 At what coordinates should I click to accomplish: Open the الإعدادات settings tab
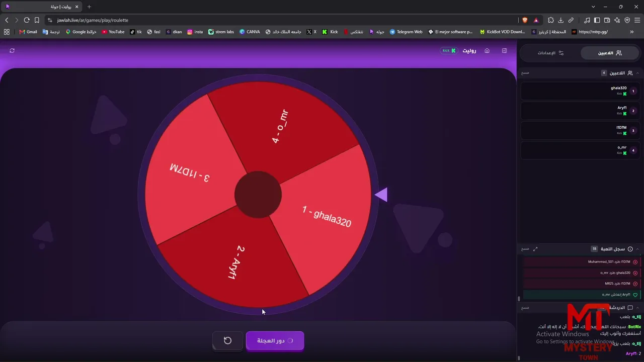(x=550, y=53)
